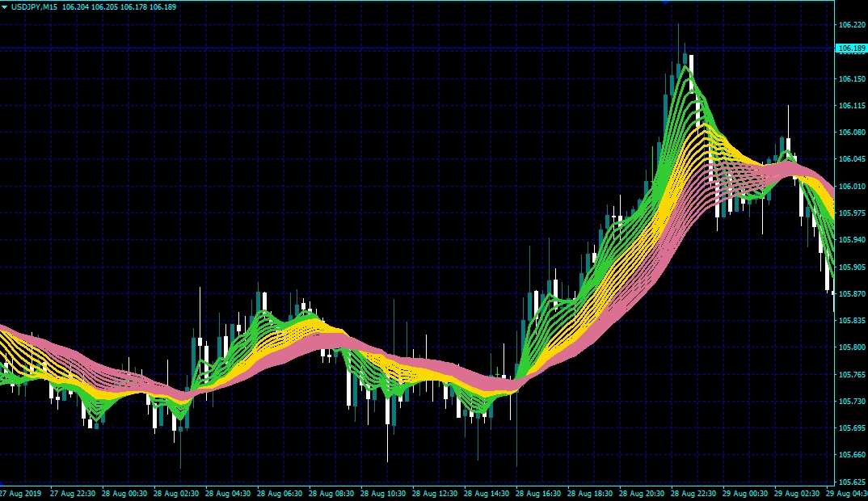The width and height of the screenshot is (868, 501).
Task: Click the 106.115 price axis label
Action: click(x=852, y=105)
